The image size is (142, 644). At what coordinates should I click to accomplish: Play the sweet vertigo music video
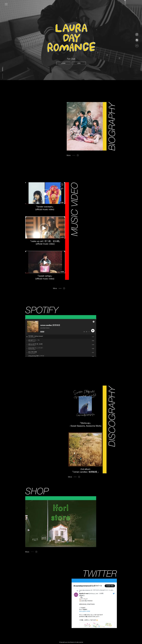tap(45, 262)
